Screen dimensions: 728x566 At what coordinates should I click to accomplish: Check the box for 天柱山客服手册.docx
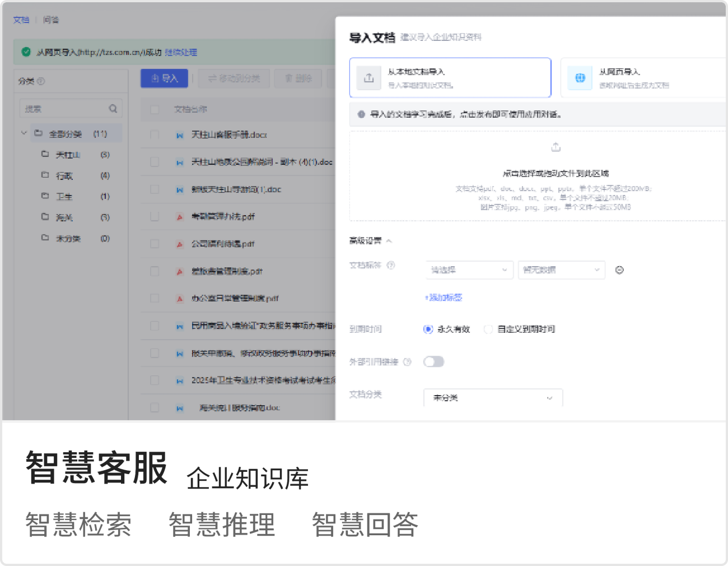tap(155, 135)
